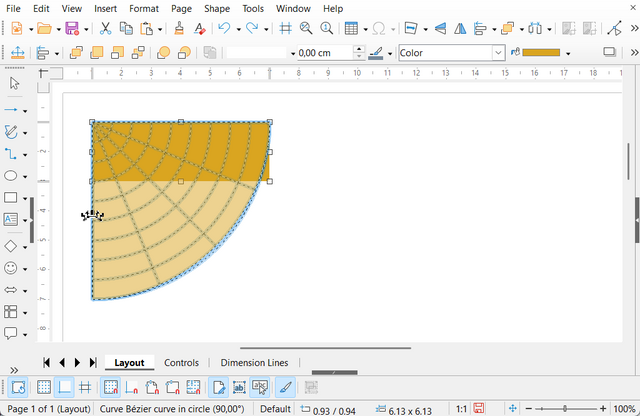
Task: Click the Save document icon
Action: pyautogui.click(x=71, y=29)
